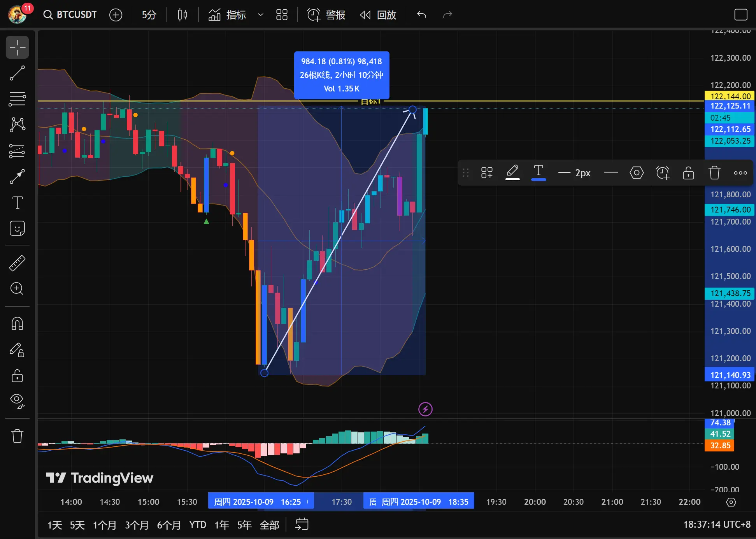Toggle magnet mode on
756x539 pixels.
17,323
